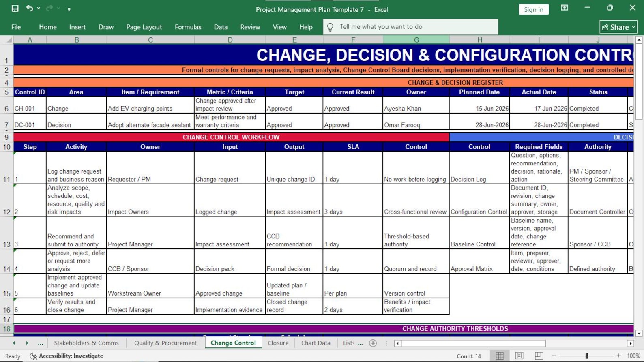644x362 pixels.
Task: Click the 100% zoom level
Action: tap(633, 356)
